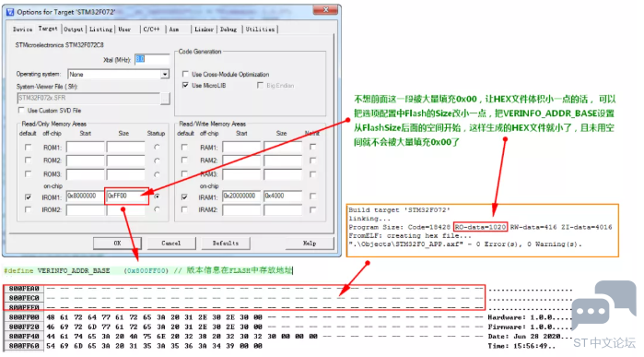Switch to the User tab
The width and height of the screenshot is (644, 357).
pyautogui.click(x=124, y=30)
